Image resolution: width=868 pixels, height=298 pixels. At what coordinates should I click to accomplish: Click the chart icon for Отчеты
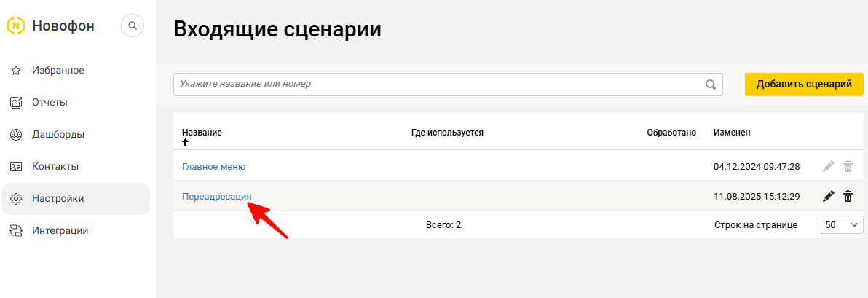(x=16, y=103)
